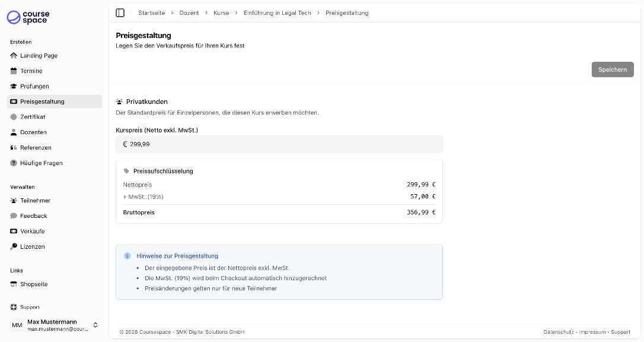Toggle the sidebar panel icon
The image size is (644, 342).
120,12
